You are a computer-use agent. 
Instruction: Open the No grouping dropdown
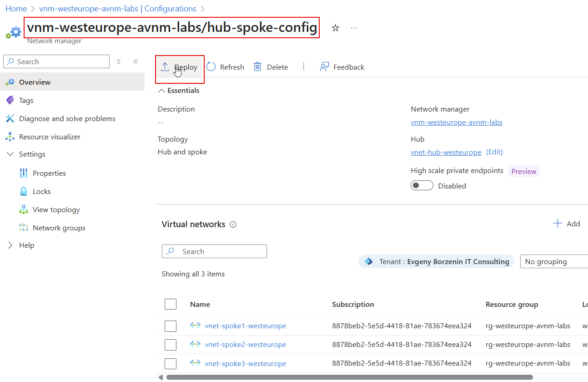pyautogui.click(x=555, y=261)
